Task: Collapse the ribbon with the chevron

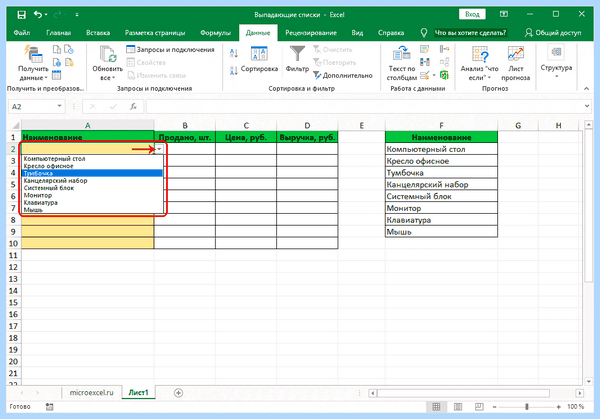Action: [586, 88]
